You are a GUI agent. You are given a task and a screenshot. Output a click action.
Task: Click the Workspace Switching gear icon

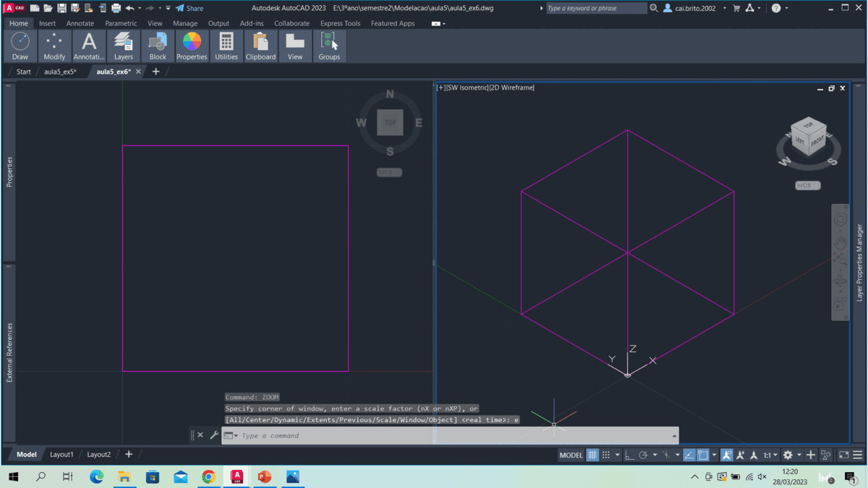(x=788, y=455)
